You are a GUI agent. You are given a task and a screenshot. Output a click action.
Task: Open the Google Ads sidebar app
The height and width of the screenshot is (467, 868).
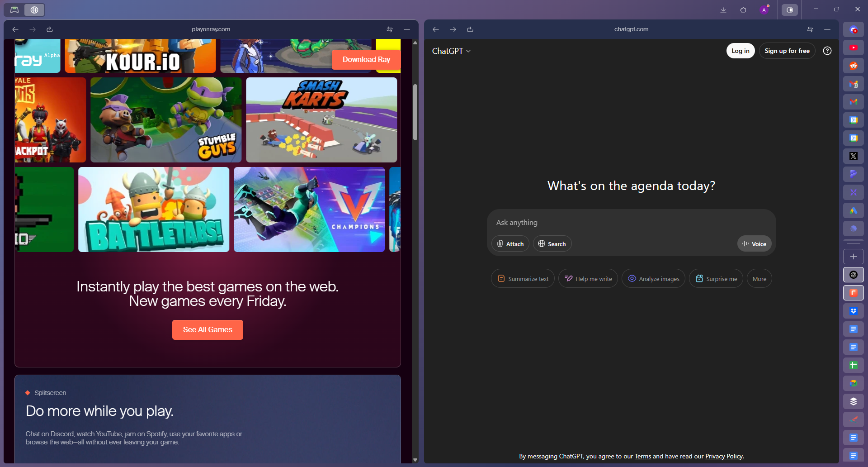[x=854, y=210]
